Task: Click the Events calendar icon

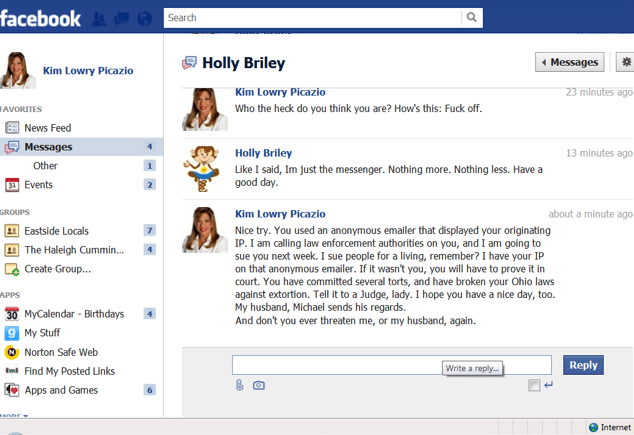Action: click(x=12, y=185)
